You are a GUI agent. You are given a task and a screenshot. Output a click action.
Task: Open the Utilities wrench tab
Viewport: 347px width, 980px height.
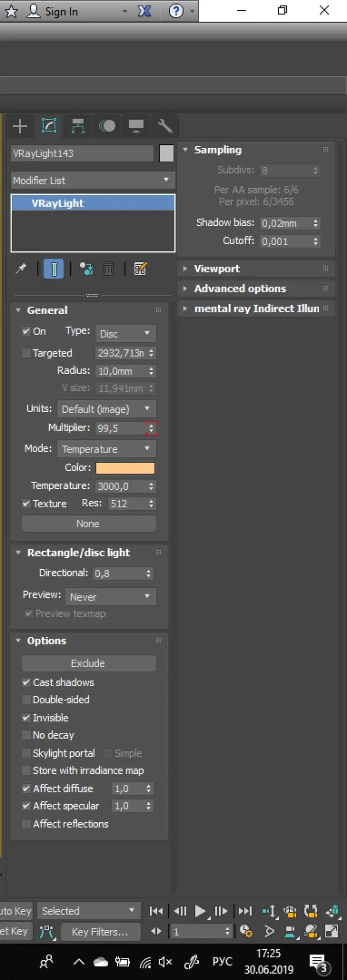click(165, 125)
